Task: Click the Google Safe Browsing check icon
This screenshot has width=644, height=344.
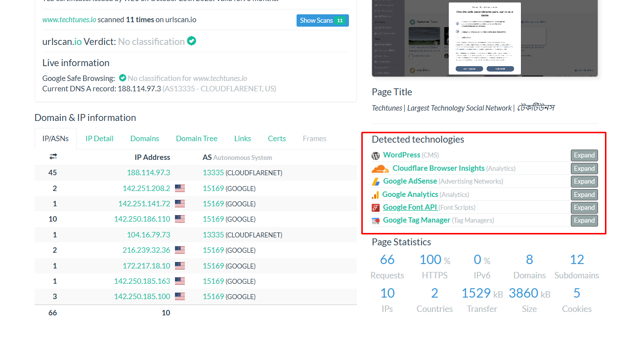Action: point(123,78)
